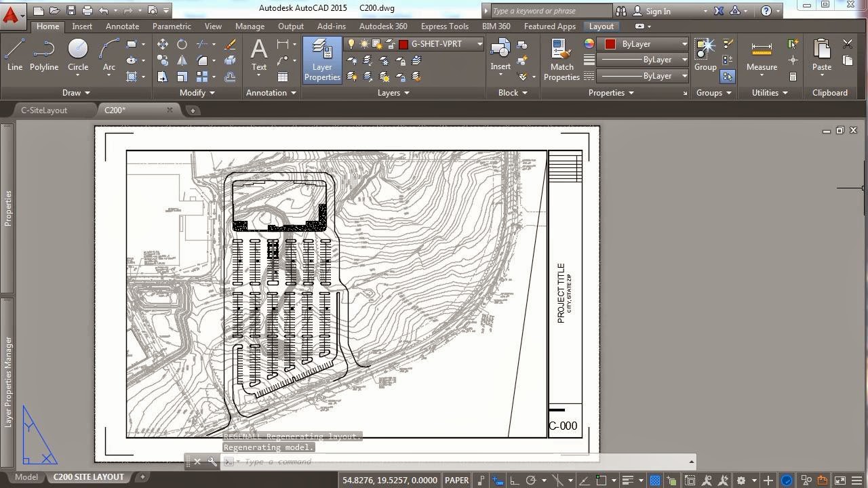Expand the Block panel

(x=512, y=93)
